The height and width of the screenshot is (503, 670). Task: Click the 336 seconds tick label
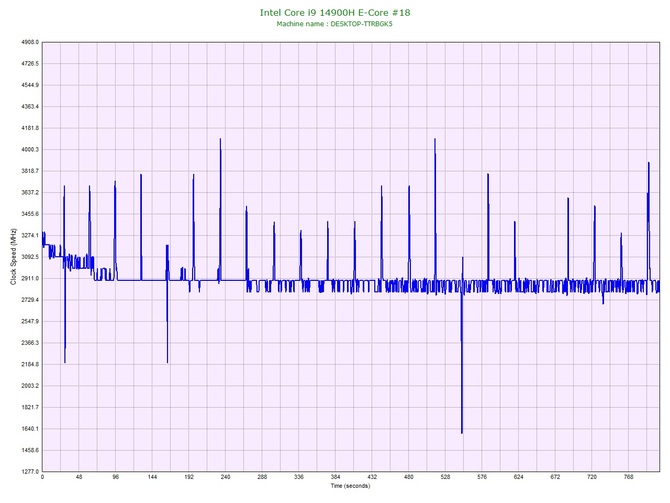(299, 477)
